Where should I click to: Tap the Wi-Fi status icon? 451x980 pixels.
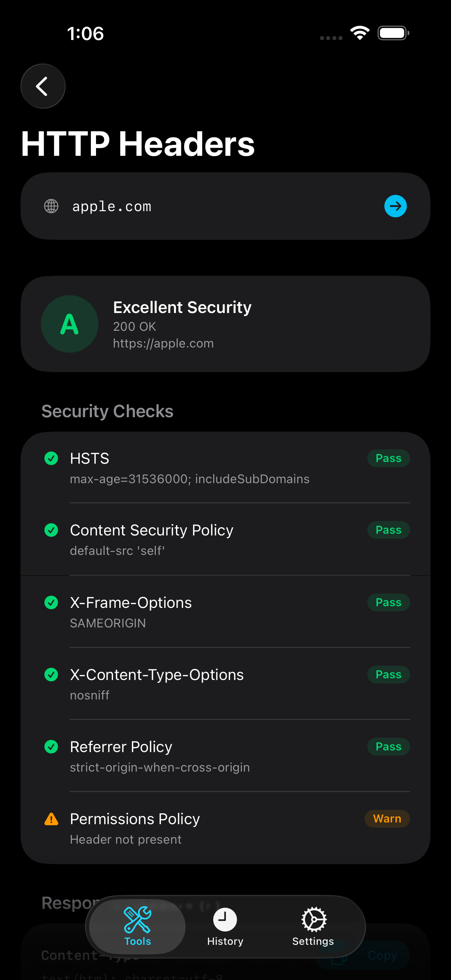click(x=360, y=33)
